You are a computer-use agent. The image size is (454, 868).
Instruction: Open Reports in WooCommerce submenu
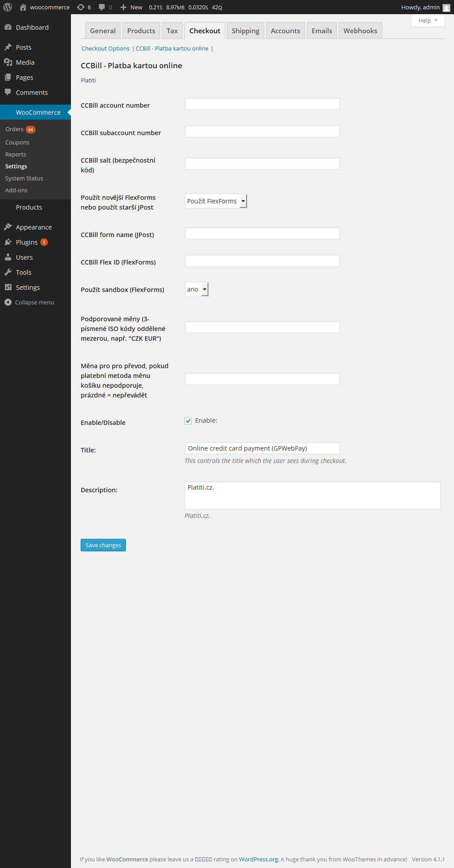pyautogui.click(x=16, y=154)
